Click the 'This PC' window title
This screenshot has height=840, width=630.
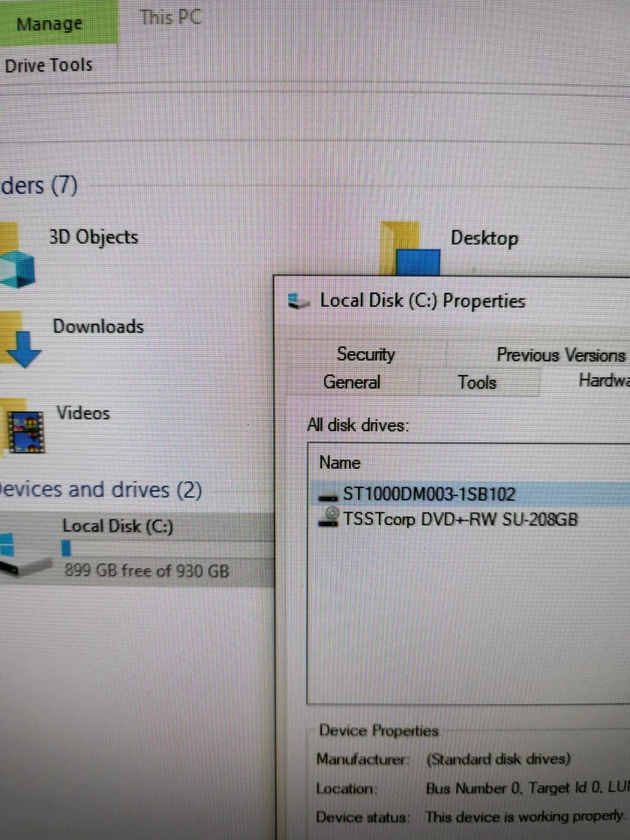click(171, 17)
